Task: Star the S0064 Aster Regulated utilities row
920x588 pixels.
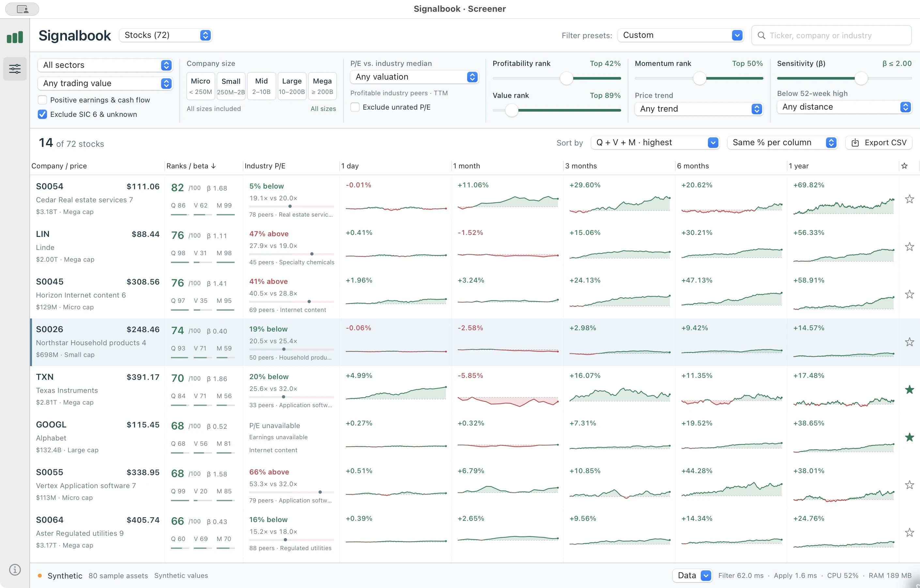Action: coord(909,533)
